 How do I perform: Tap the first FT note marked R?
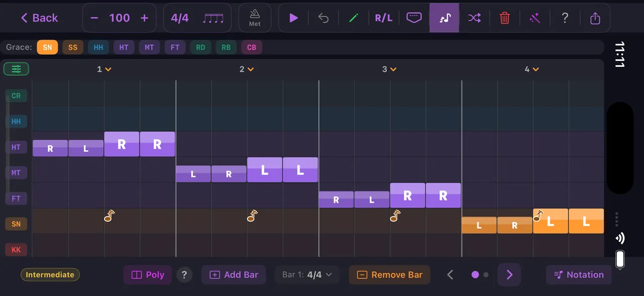(x=336, y=200)
